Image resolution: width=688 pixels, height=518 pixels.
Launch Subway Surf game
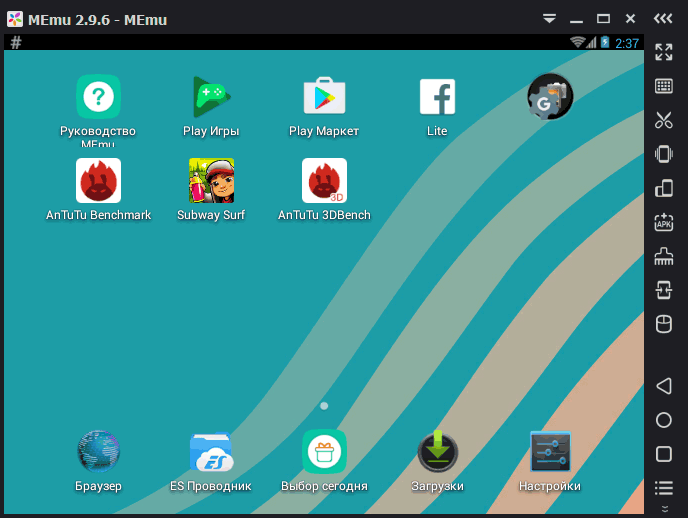(211, 181)
